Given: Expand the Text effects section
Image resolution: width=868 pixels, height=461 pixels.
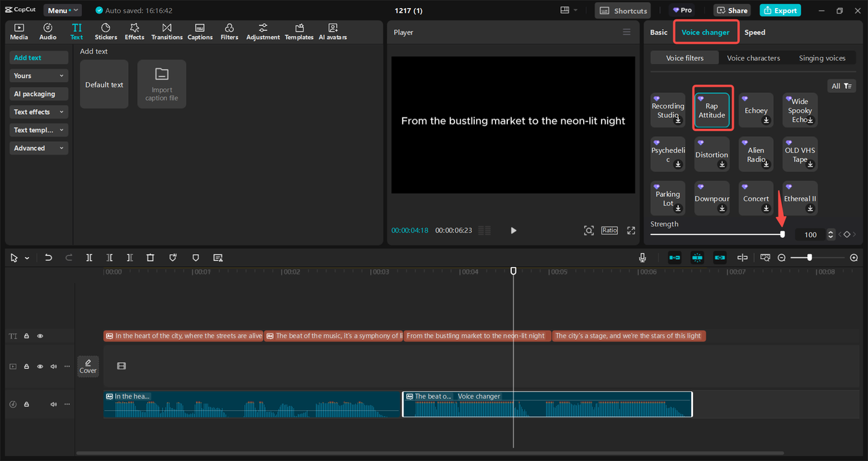Looking at the screenshot, I should 39,112.
